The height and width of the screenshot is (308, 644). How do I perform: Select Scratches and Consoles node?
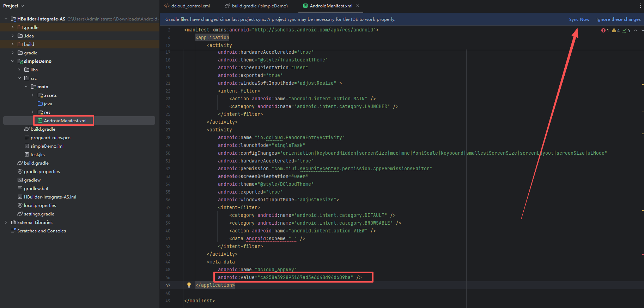(x=41, y=231)
